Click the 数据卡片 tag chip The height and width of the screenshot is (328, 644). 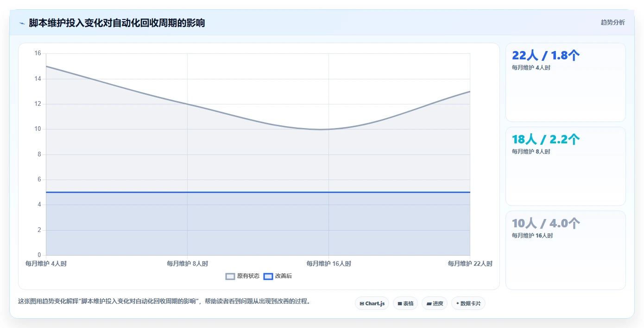pyautogui.click(x=468, y=303)
